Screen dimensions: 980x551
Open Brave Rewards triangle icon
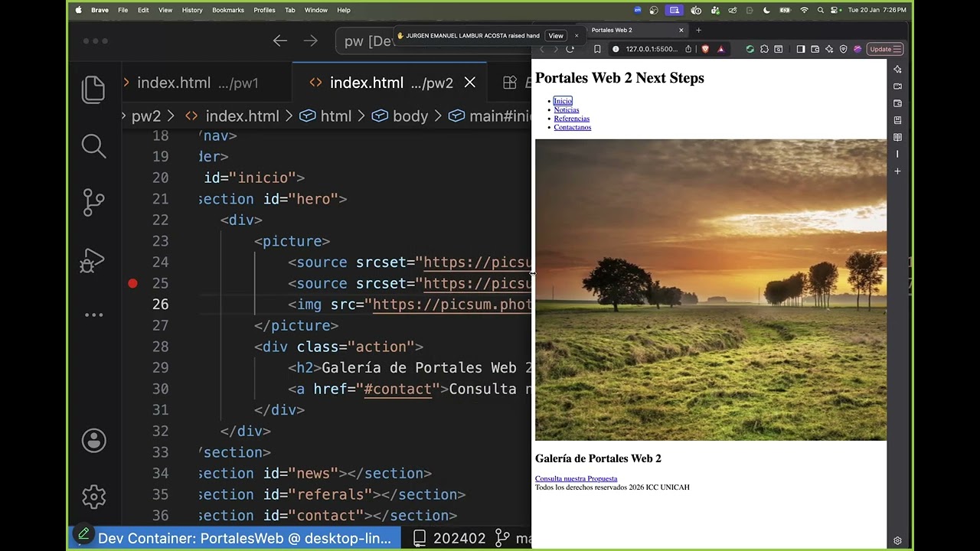pyautogui.click(x=720, y=49)
